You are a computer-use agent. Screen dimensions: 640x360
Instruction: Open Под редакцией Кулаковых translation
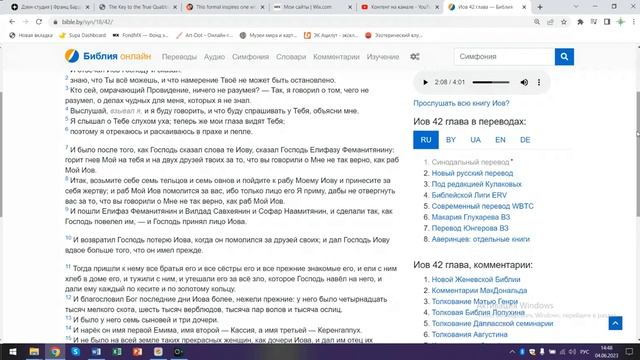tap(476, 184)
